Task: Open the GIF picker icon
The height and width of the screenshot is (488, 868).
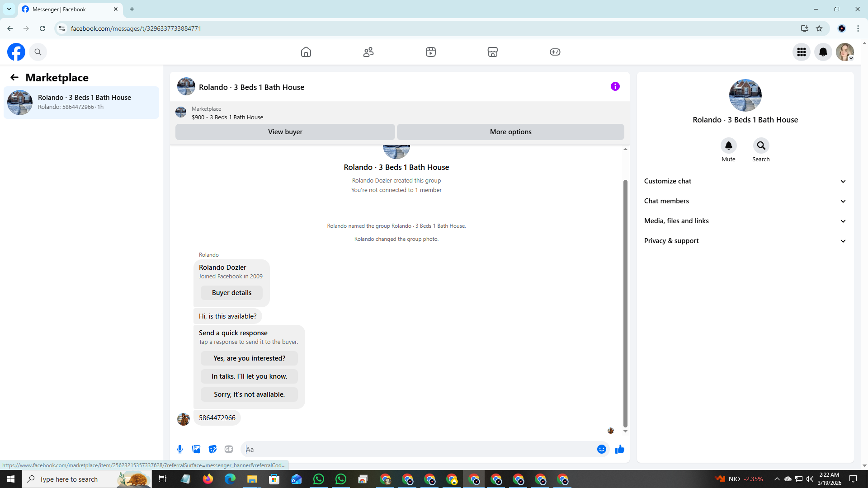Action: [x=229, y=449]
